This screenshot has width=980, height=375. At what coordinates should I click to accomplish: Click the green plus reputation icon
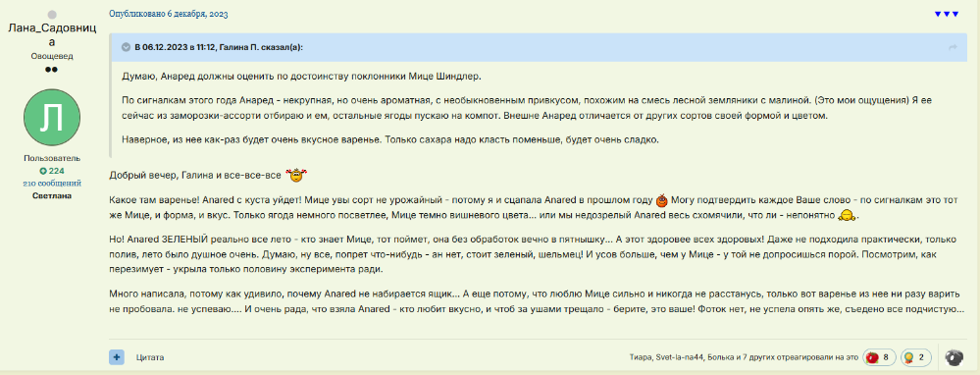pos(42,171)
